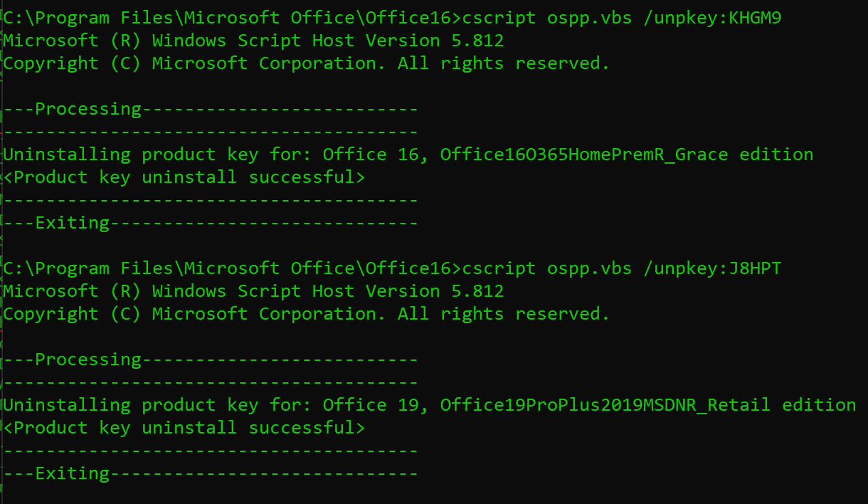Click the Office16O365HomePremR_Grace edition name

tap(583, 154)
